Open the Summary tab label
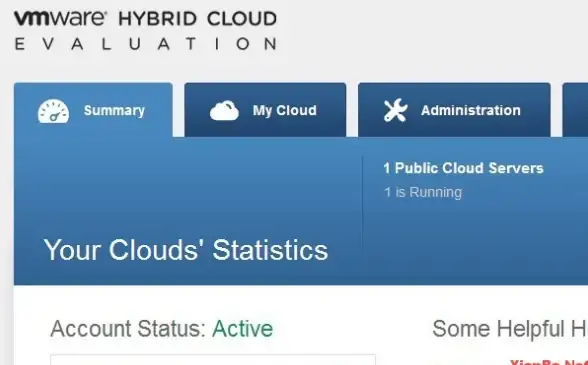The height and width of the screenshot is (365, 588). coord(114,111)
